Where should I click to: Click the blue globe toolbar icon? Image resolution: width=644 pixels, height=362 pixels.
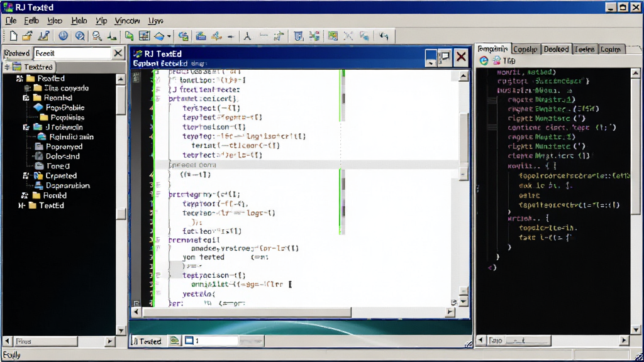point(63,36)
